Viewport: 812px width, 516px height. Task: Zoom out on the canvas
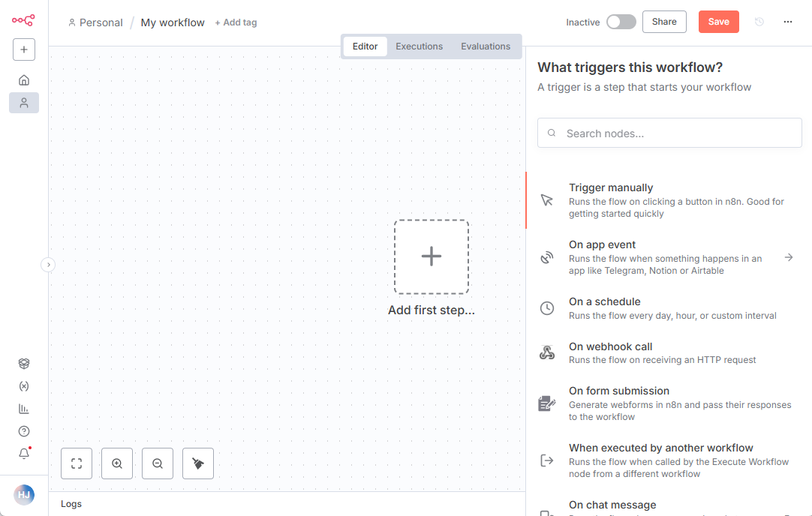tap(158, 463)
